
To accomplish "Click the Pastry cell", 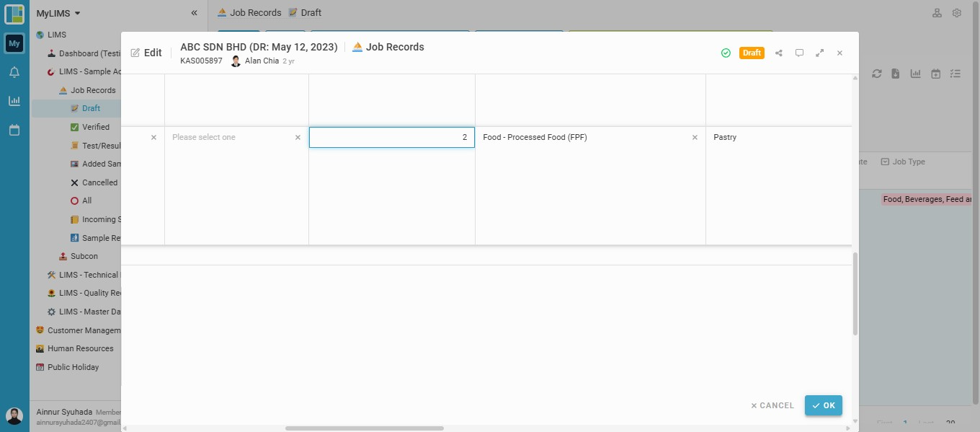I will (x=778, y=137).
